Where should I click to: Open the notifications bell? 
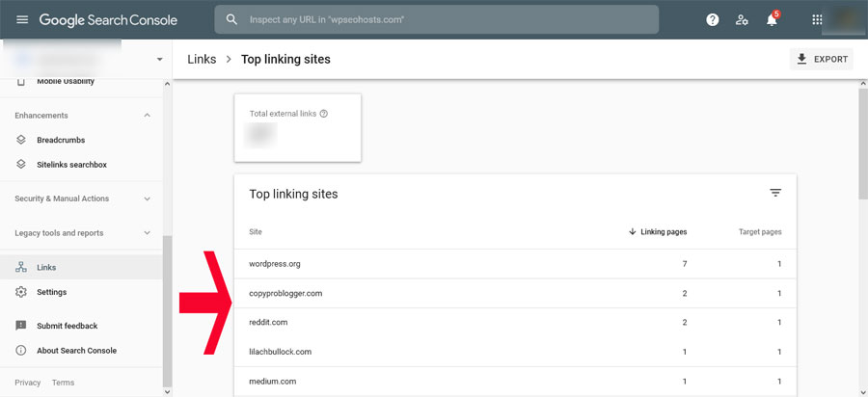[x=772, y=20]
